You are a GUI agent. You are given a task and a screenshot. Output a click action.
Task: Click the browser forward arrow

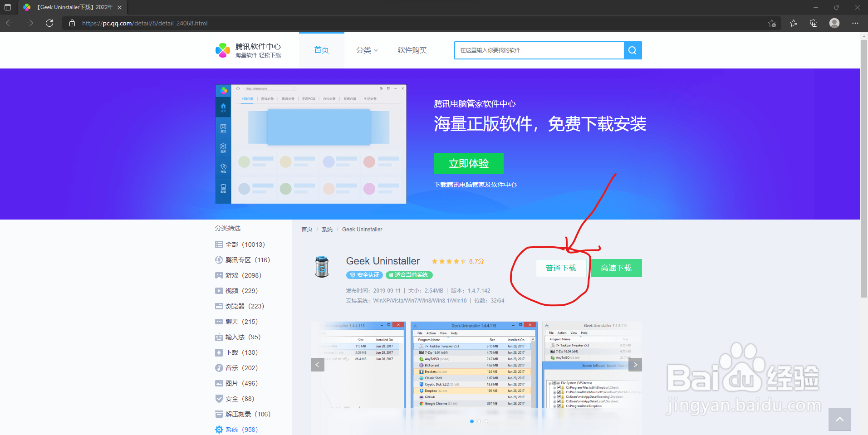[29, 23]
